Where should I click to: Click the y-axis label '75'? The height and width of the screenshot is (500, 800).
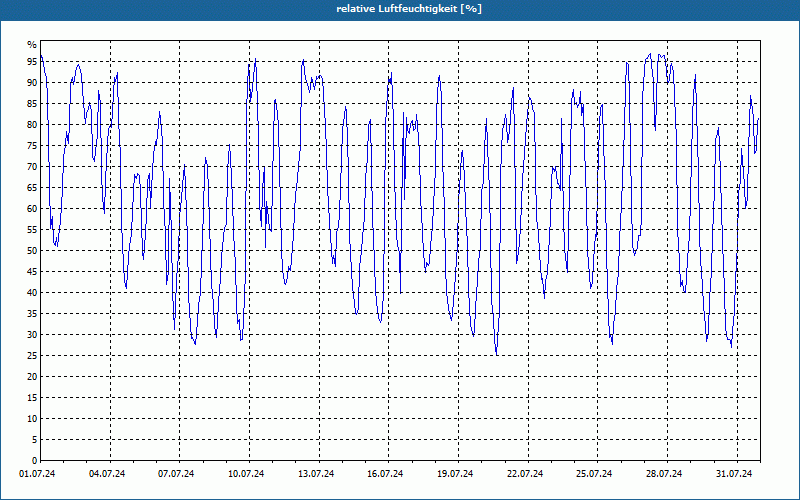[32, 145]
